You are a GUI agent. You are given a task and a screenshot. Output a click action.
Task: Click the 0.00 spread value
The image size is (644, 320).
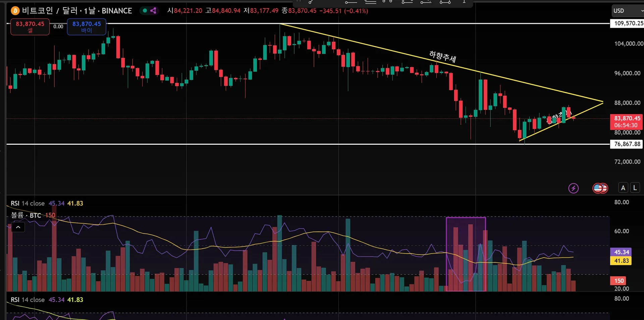tap(58, 27)
